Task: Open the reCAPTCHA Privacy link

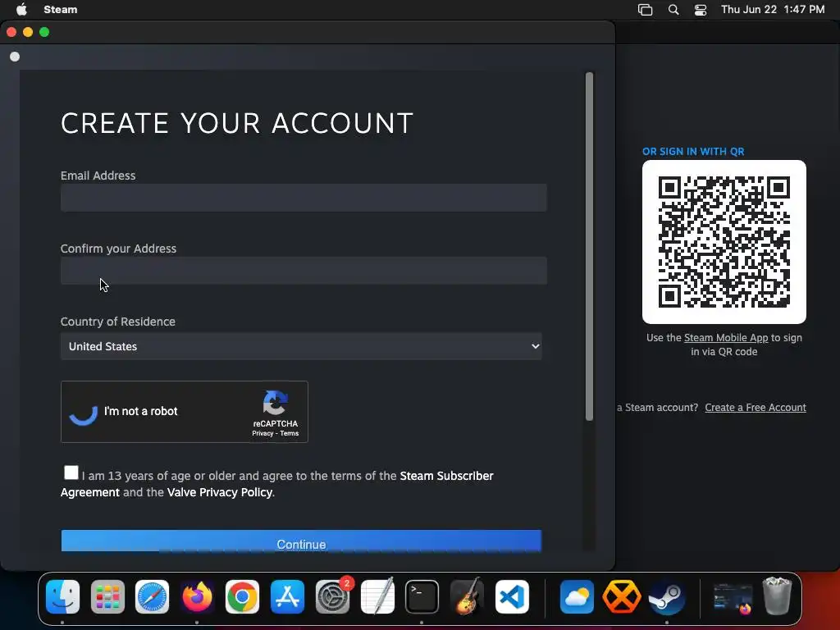Action: pos(262,433)
